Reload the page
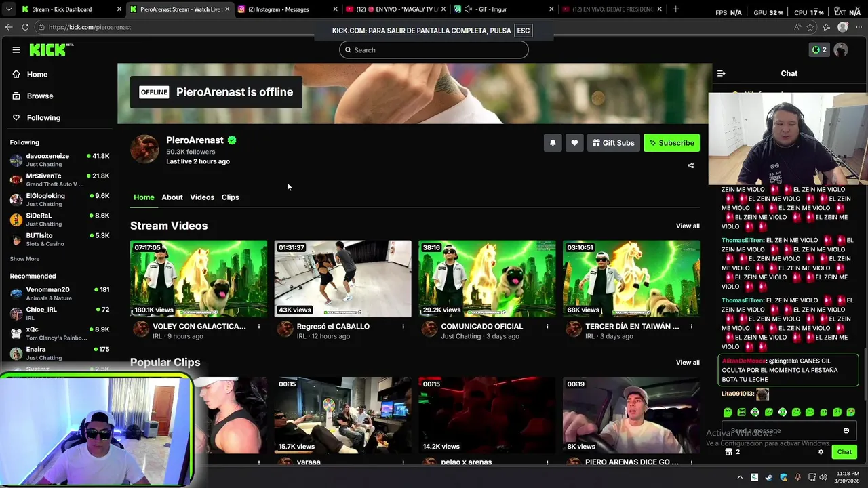868x488 pixels. pos(25,27)
